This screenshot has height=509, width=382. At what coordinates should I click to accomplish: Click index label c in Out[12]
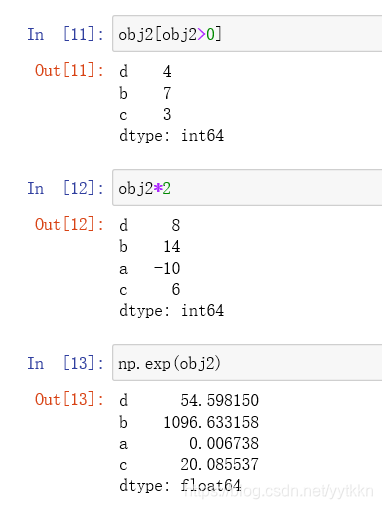(123, 290)
